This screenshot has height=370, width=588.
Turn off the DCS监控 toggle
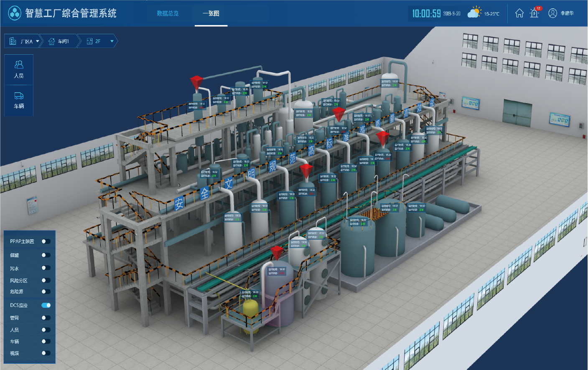[x=46, y=305]
